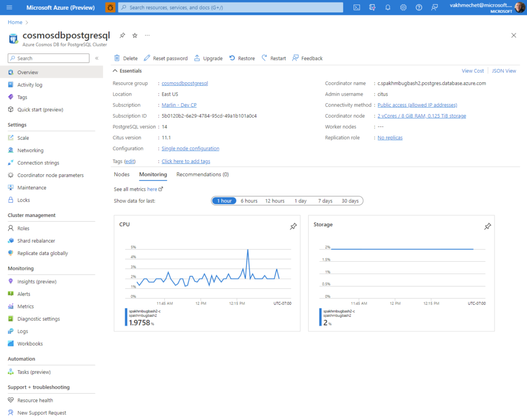Open the View Cost link
The height and width of the screenshot is (420, 527).
coord(472,71)
